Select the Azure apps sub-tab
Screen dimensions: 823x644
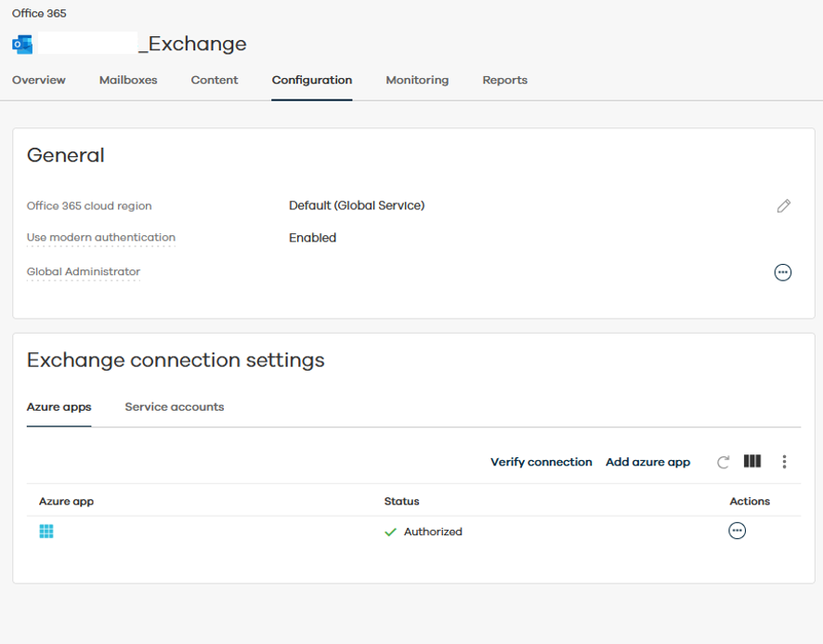[59, 407]
